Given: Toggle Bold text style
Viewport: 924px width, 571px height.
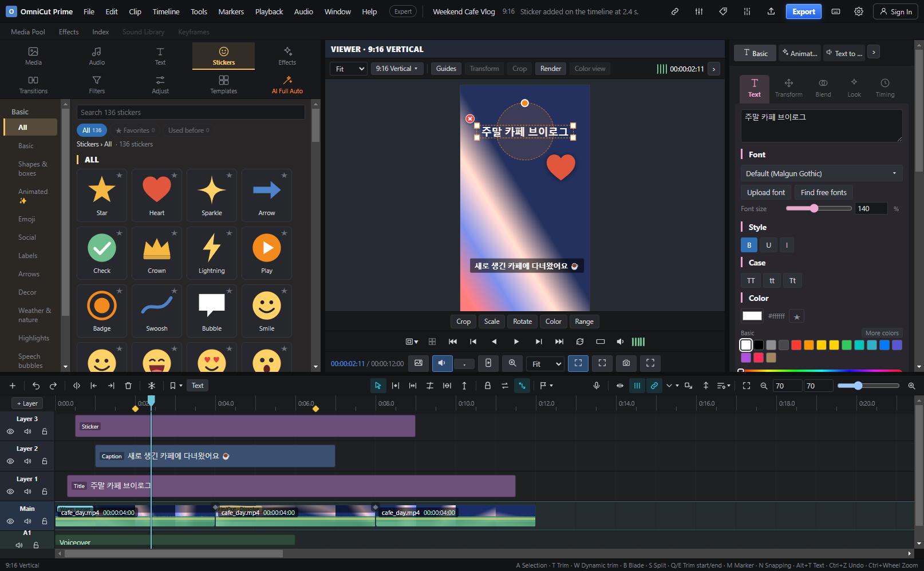Looking at the screenshot, I should click(x=749, y=245).
